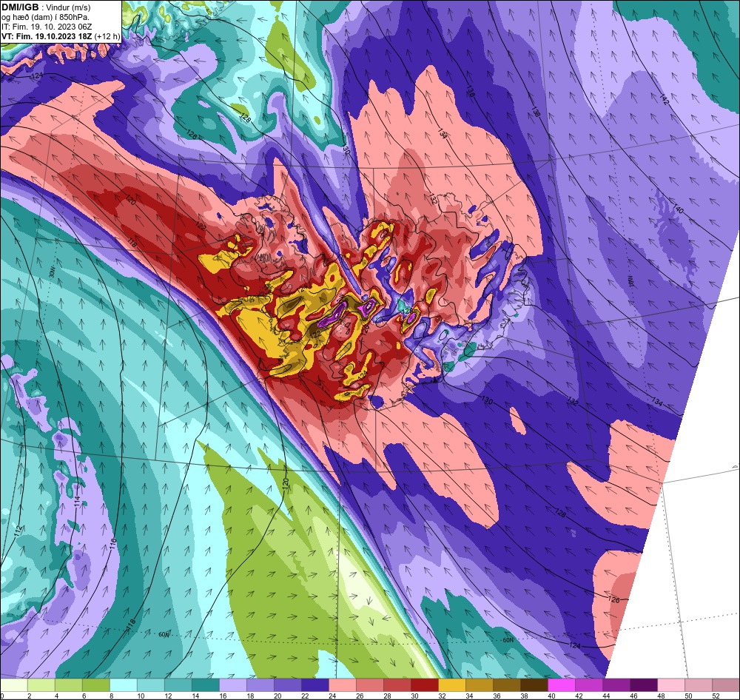Click the dark brown swatch between 38 and 40
The image size is (740, 700).
pos(534,685)
